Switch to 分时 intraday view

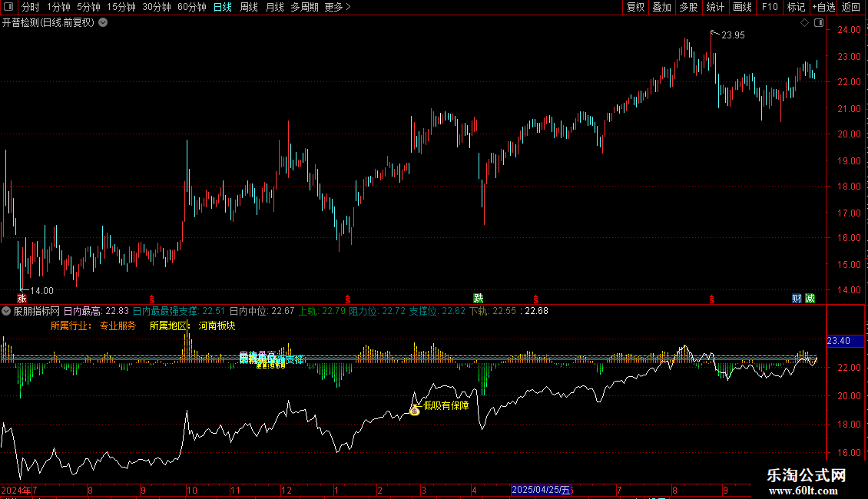[31, 7]
